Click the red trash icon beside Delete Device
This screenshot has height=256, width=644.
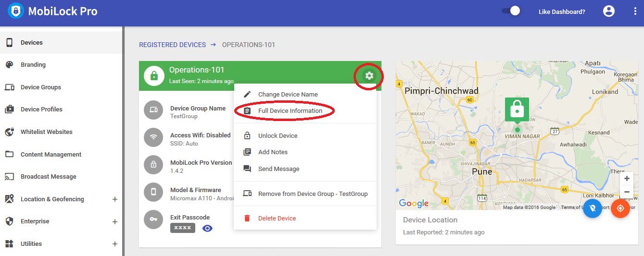[247, 218]
